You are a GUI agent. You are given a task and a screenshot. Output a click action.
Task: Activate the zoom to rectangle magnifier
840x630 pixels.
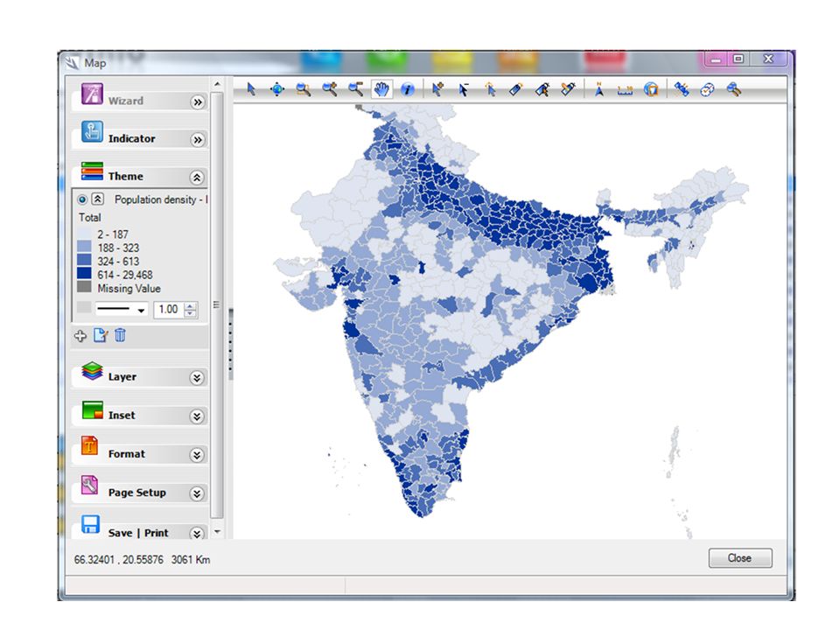(304, 89)
